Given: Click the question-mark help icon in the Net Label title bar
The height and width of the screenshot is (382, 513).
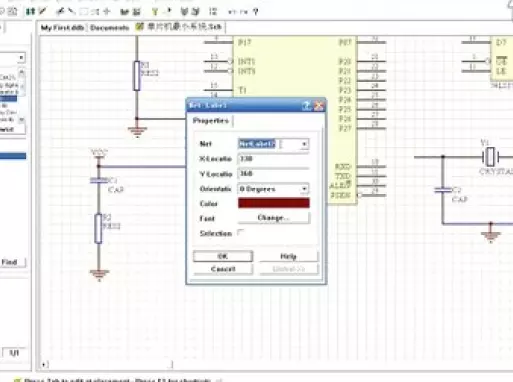Looking at the screenshot, I should (x=307, y=106).
